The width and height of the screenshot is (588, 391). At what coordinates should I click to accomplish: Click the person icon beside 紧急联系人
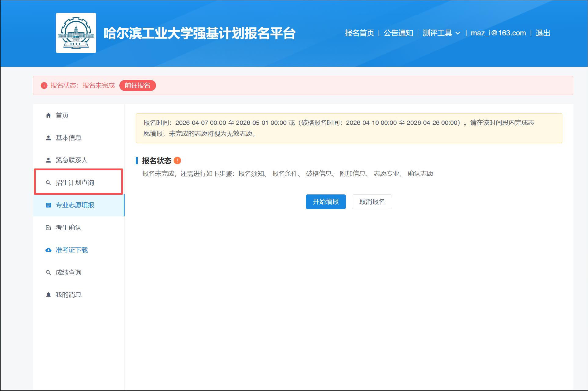pyautogui.click(x=48, y=160)
